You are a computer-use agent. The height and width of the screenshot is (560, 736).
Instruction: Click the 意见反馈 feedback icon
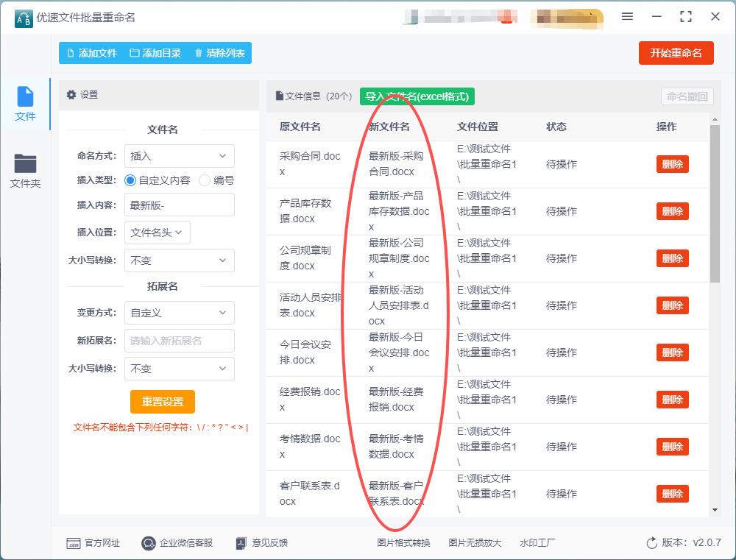tap(241, 543)
